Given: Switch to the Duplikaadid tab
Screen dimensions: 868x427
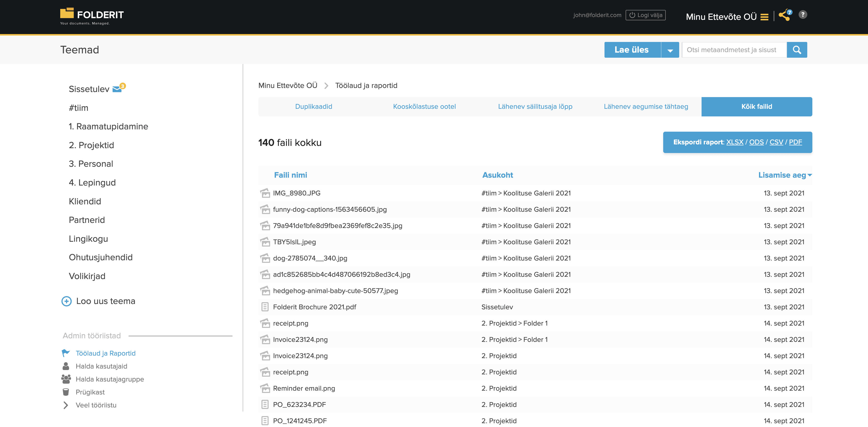Looking at the screenshot, I should 314,106.
